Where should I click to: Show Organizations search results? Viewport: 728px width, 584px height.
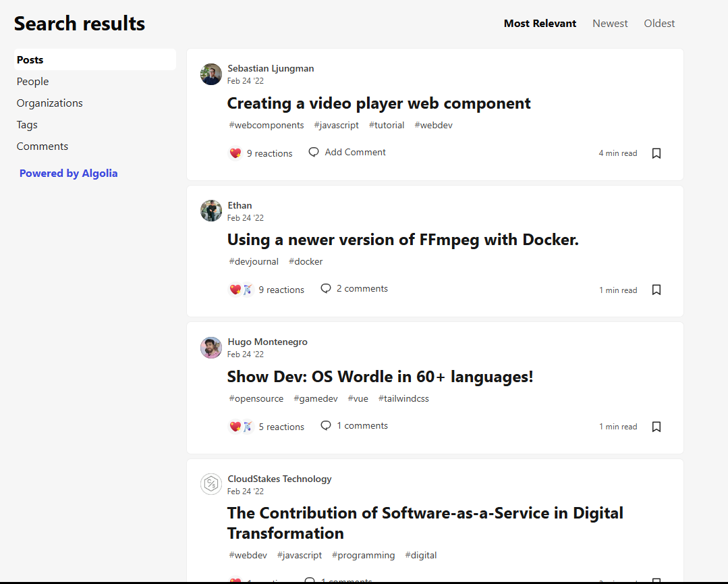[x=50, y=103]
